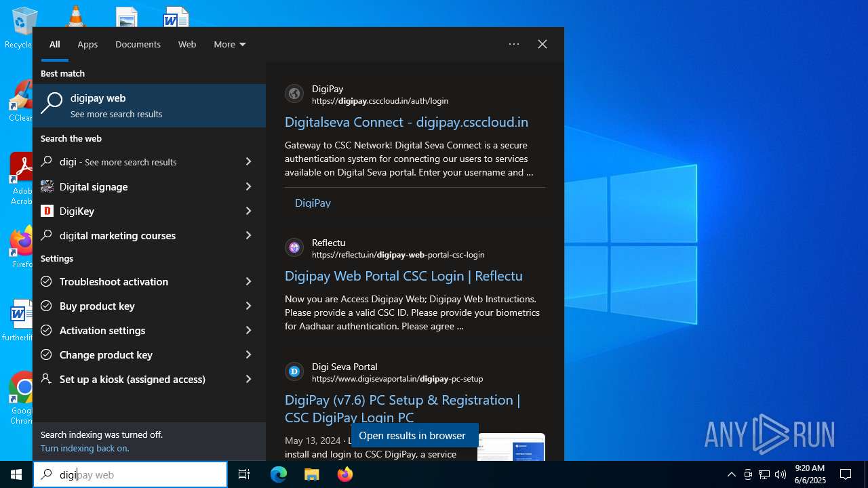This screenshot has height=488, width=868.
Task: Open File Explorer from the taskbar
Action: coord(312,474)
